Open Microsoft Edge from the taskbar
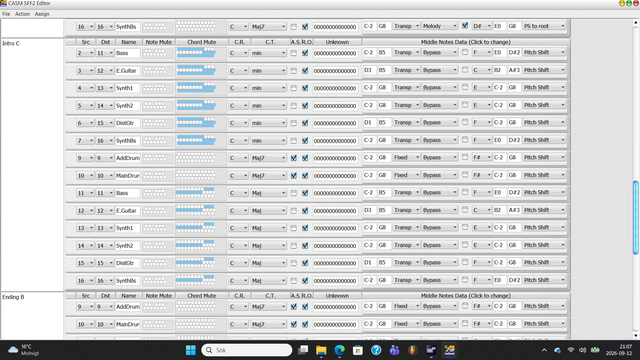 click(340, 350)
